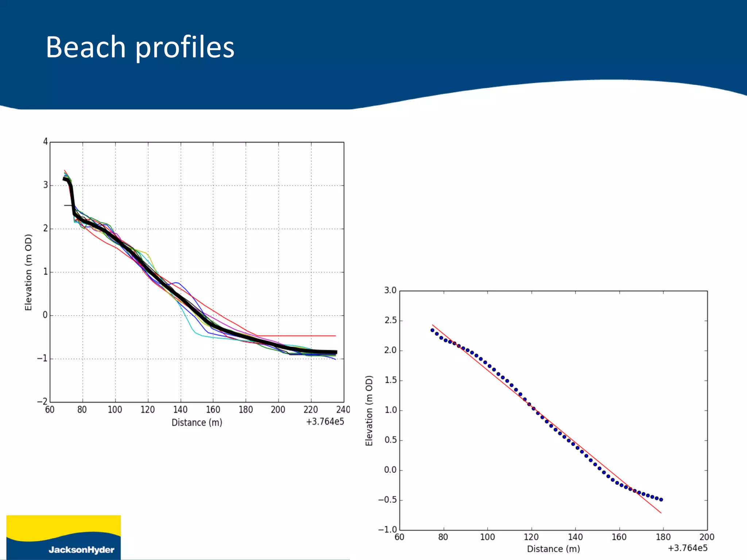Click the '4' y-axis tick on left chart
747x560 pixels.
tap(45, 141)
